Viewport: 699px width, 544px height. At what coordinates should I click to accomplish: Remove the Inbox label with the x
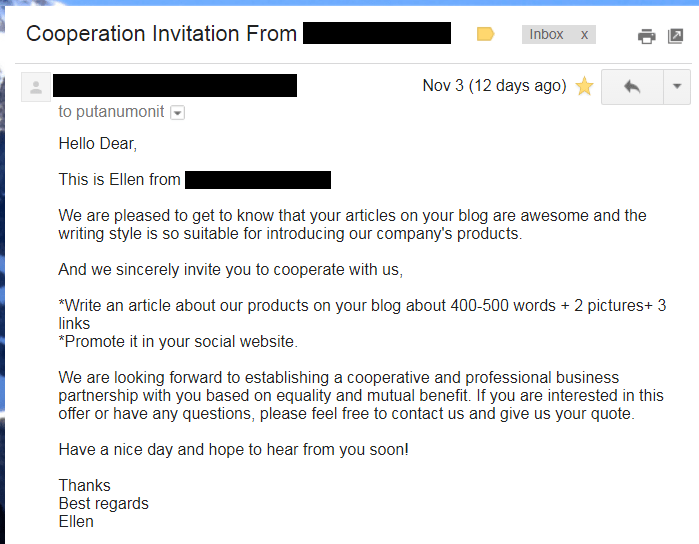584,34
